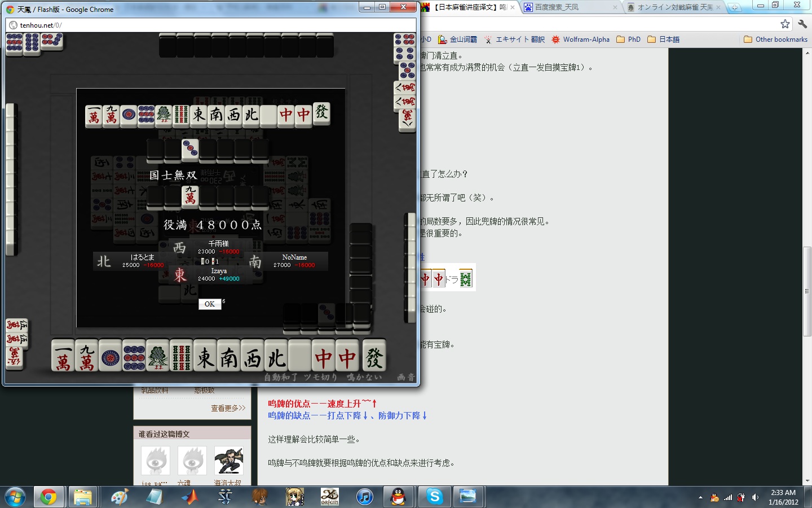Select the nine-bamboo tile in bottom hand

182,356
